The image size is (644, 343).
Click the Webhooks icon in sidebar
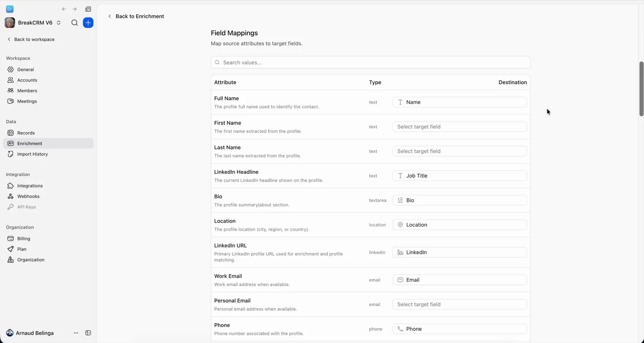[x=10, y=196]
